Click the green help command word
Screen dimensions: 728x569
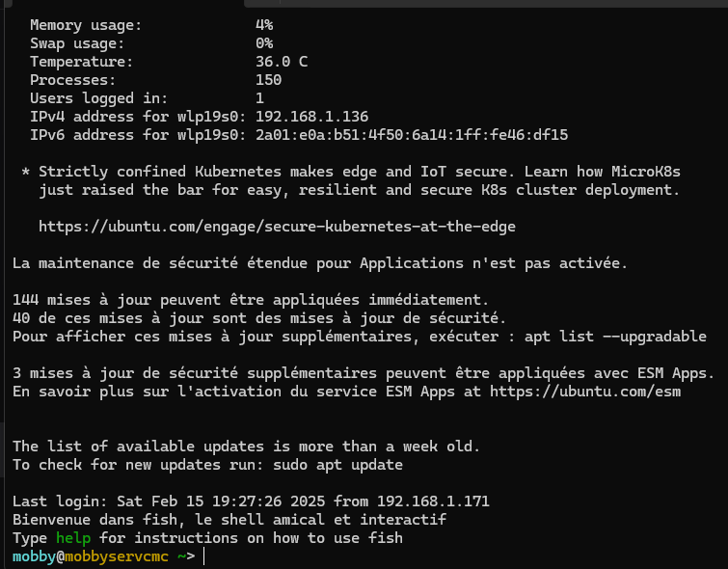(x=72, y=538)
